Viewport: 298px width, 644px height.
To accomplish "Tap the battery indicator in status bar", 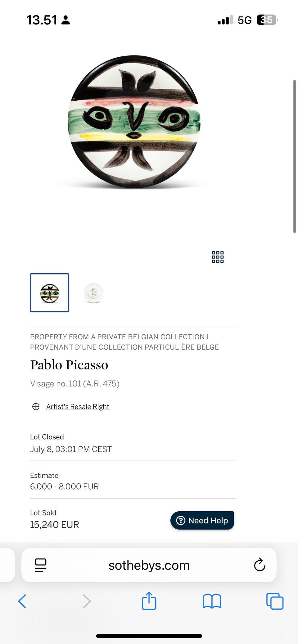I will pyautogui.click(x=266, y=20).
